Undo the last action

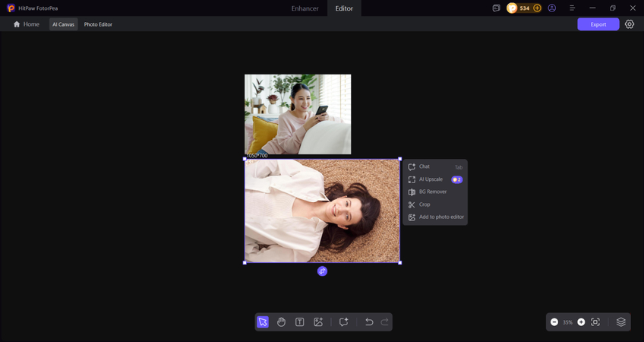point(369,322)
